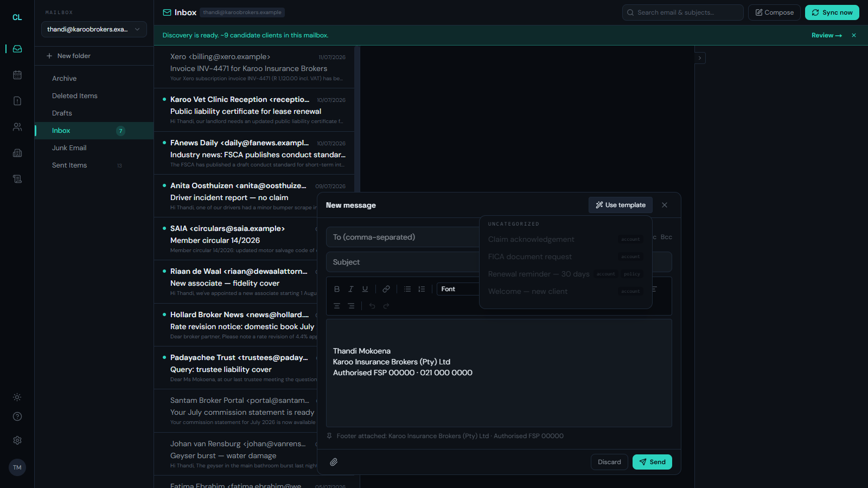Click the Compose button

(x=774, y=12)
